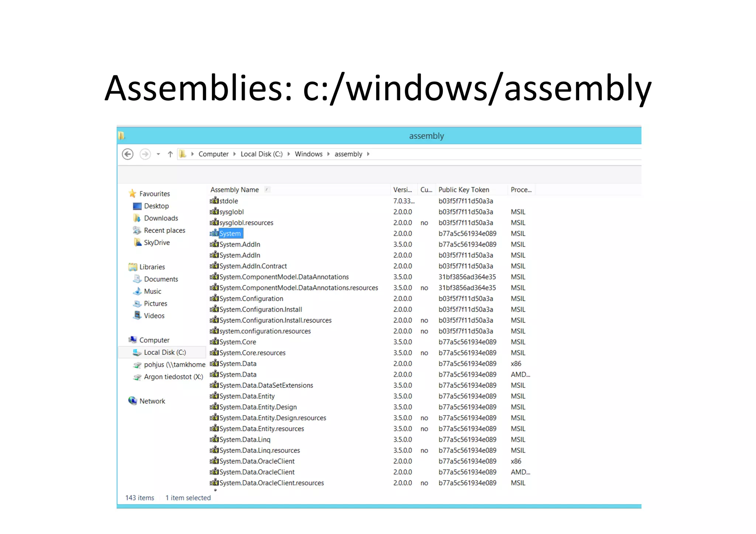Sort by the Assembly Name column header
Viewport: 756px width, 534px height.
point(235,190)
